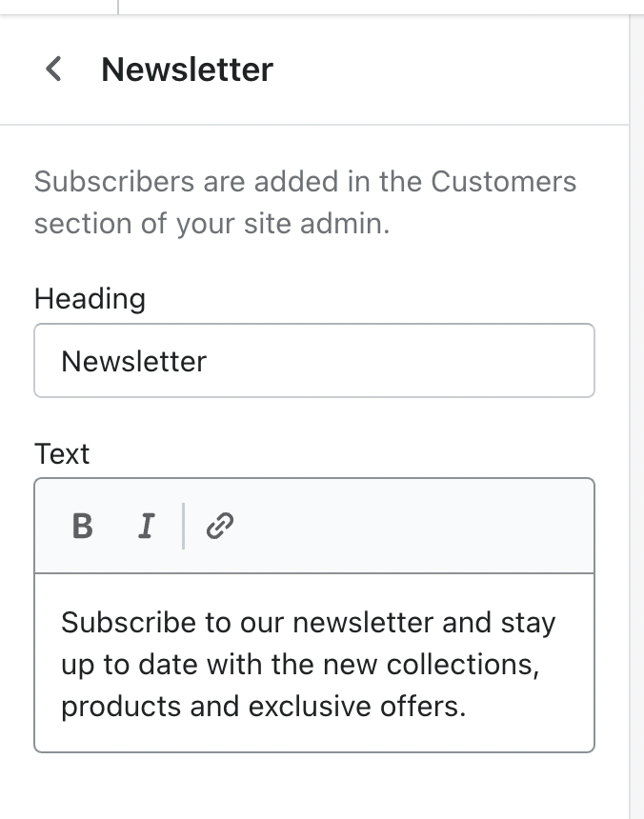This screenshot has width=644, height=819.
Task: Click divider between italic and link icons
Action: click(x=183, y=526)
